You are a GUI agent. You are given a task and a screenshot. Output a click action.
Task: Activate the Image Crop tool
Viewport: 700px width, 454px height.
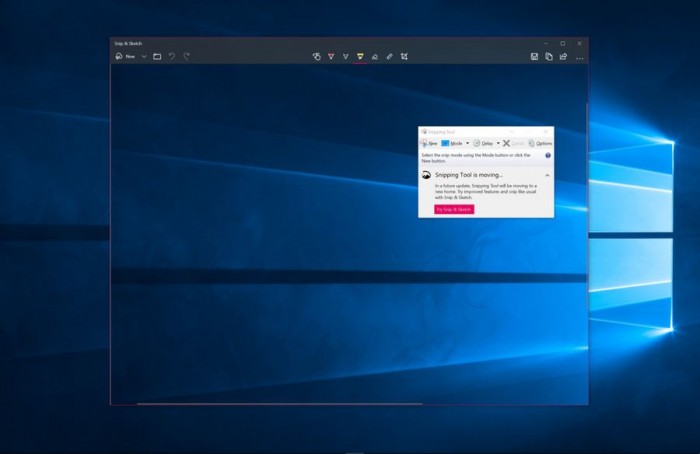pos(404,56)
